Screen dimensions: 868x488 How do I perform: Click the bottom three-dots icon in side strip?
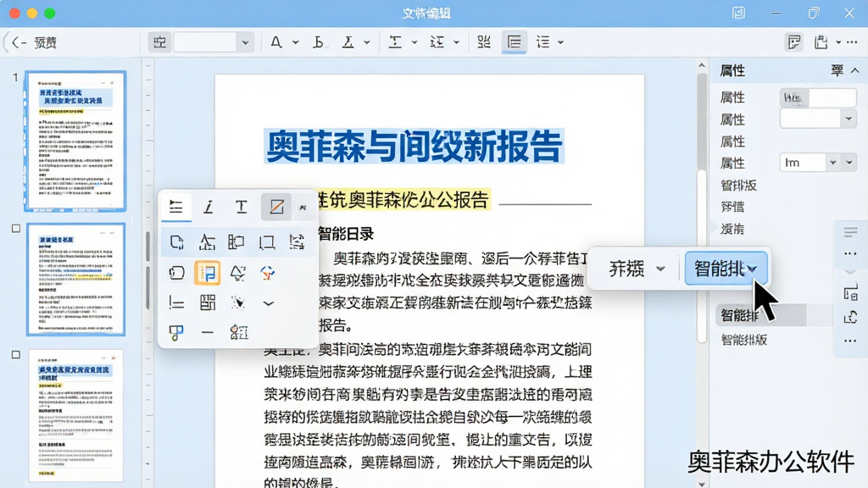(x=850, y=341)
